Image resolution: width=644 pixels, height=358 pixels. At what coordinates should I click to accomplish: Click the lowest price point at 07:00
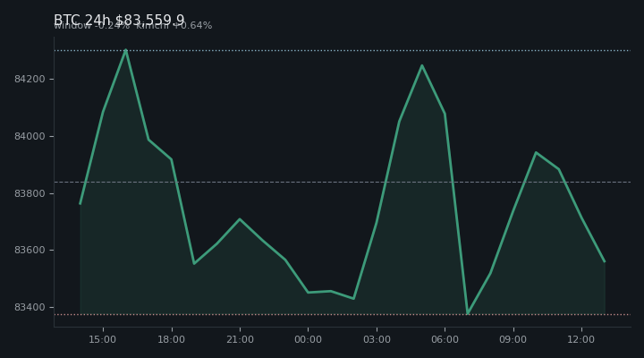(x=468, y=314)
